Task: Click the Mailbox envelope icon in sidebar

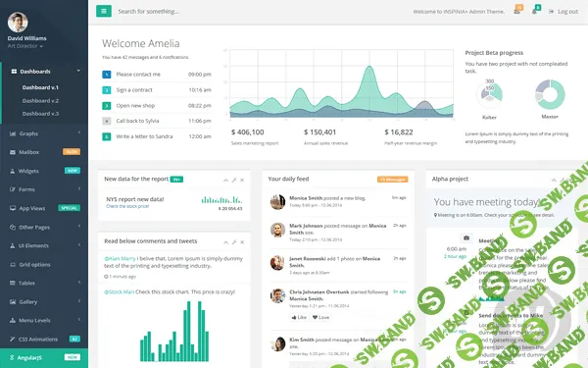Action: pyautogui.click(x=13, y=152)
